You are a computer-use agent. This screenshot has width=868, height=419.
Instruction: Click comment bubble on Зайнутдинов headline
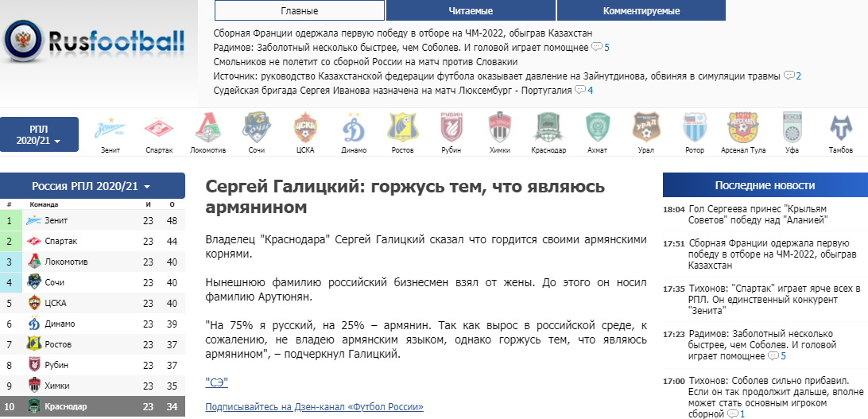(789, 76)
